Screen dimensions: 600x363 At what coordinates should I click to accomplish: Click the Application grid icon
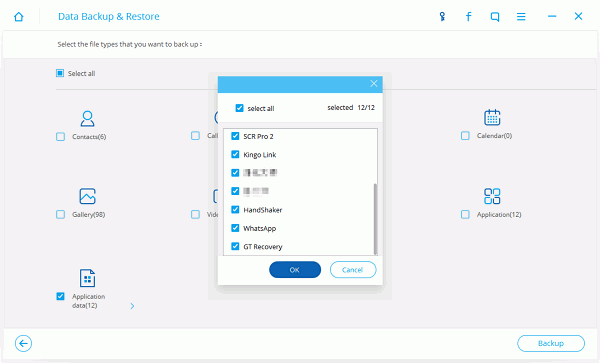click(x=492, y=196)
